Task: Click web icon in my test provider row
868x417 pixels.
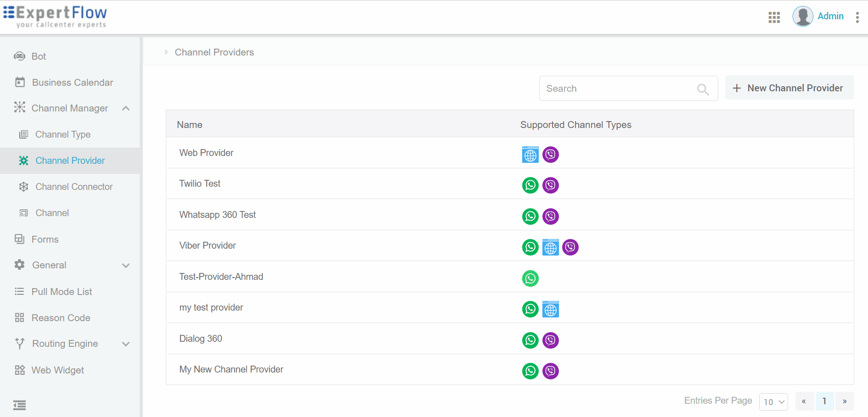Action: [x=550, y=310]
